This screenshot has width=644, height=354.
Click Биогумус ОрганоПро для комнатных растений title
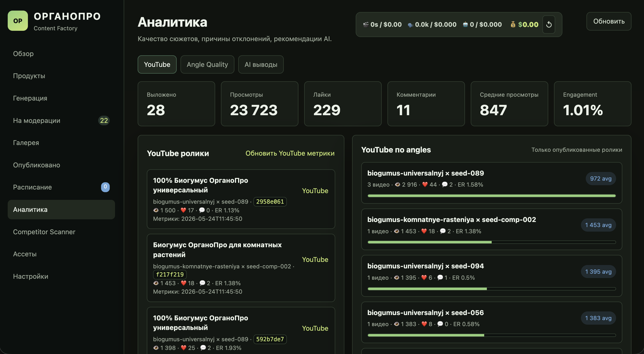(217, 250)
